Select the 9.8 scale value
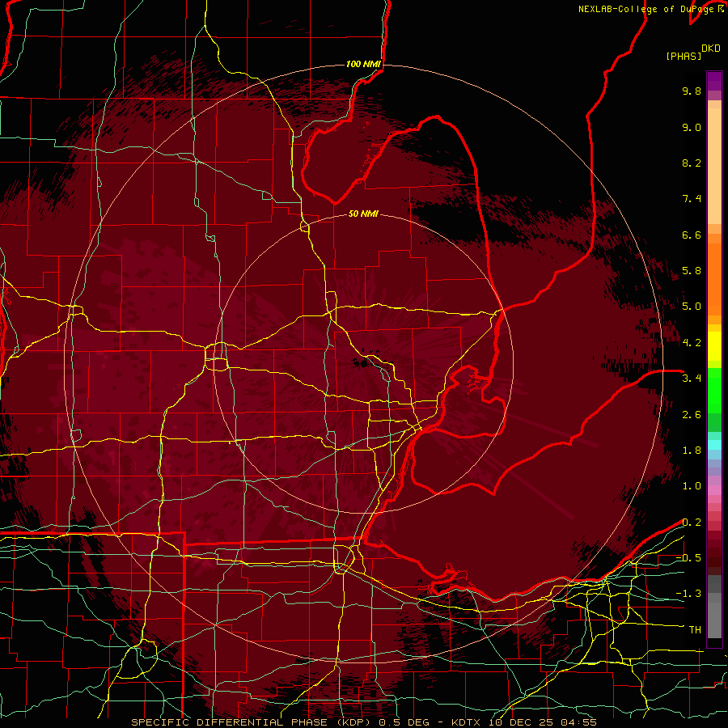This screenshot has height=728, width=728. click(x=692, y=91)
